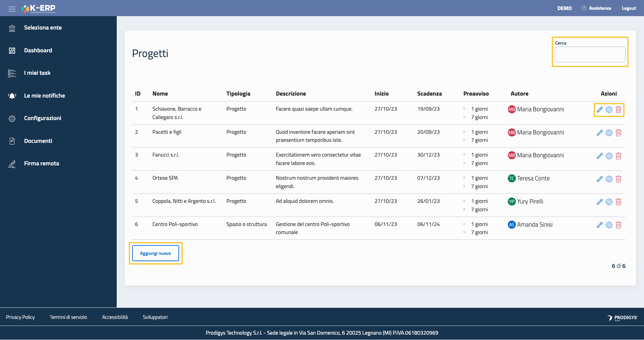Click pencil edit icon for Ortese SPA
Viewport: 644px width, 340px height.
click(x=600, y=179)
